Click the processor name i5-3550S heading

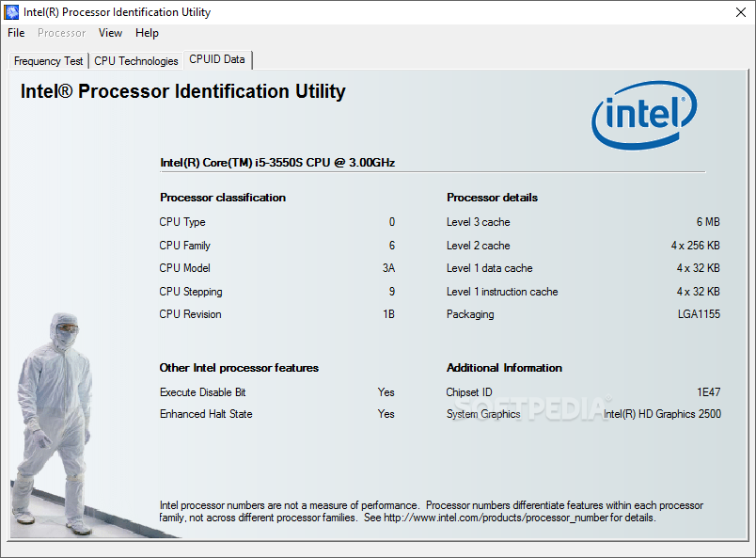[277, 163]
